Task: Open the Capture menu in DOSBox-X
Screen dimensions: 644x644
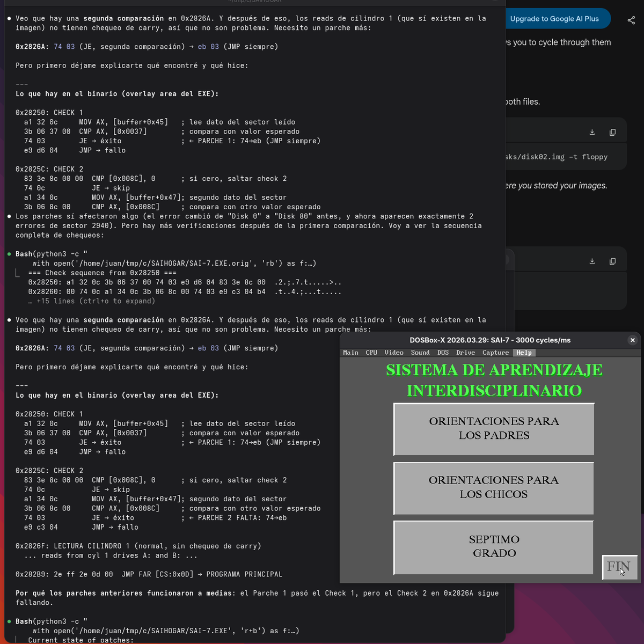Action: point(495,353)
